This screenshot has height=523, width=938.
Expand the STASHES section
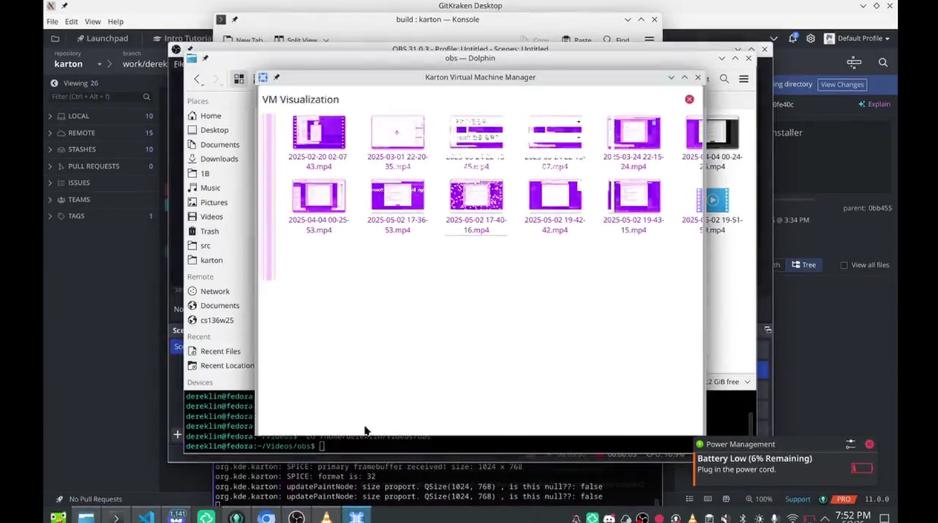tap(50, 150)
